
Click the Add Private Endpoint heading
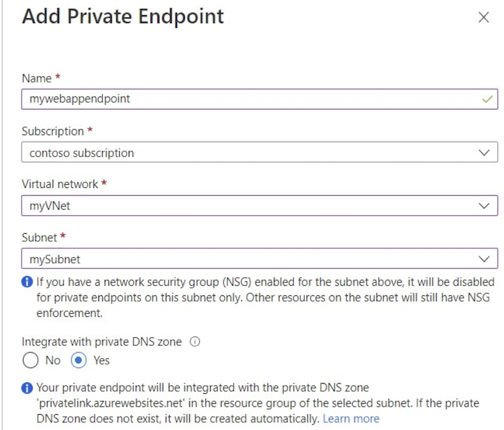point(123,17)
